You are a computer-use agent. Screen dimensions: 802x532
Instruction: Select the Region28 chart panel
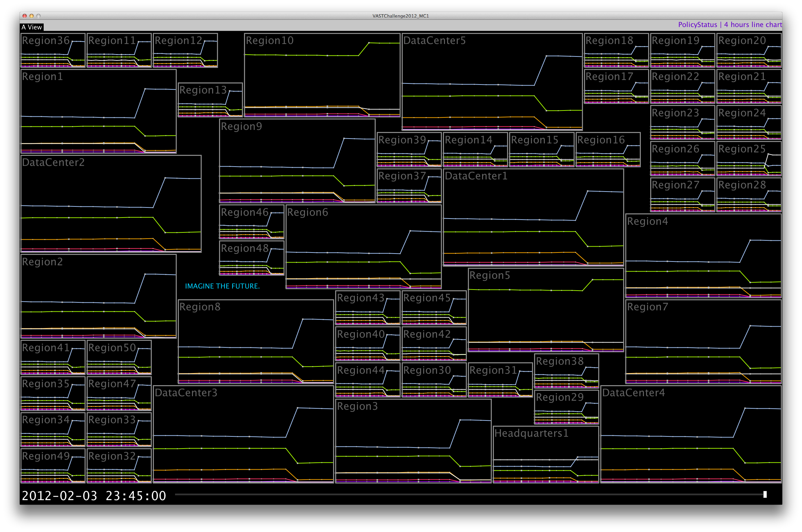click(x=749, y=195)
